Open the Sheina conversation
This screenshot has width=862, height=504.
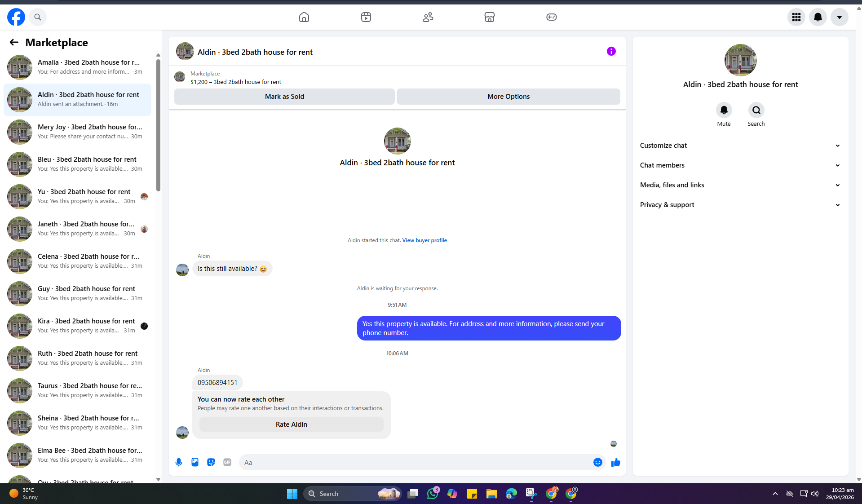(77, 423)
